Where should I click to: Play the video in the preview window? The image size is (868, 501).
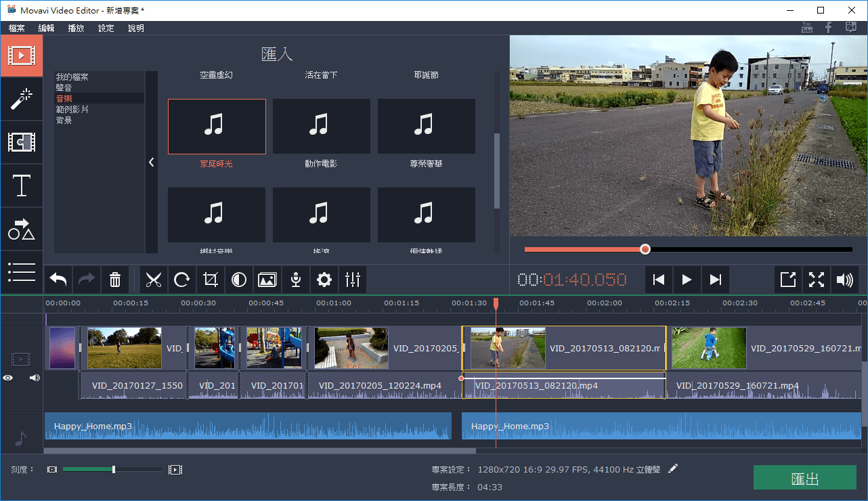click(x=687, y=279)
